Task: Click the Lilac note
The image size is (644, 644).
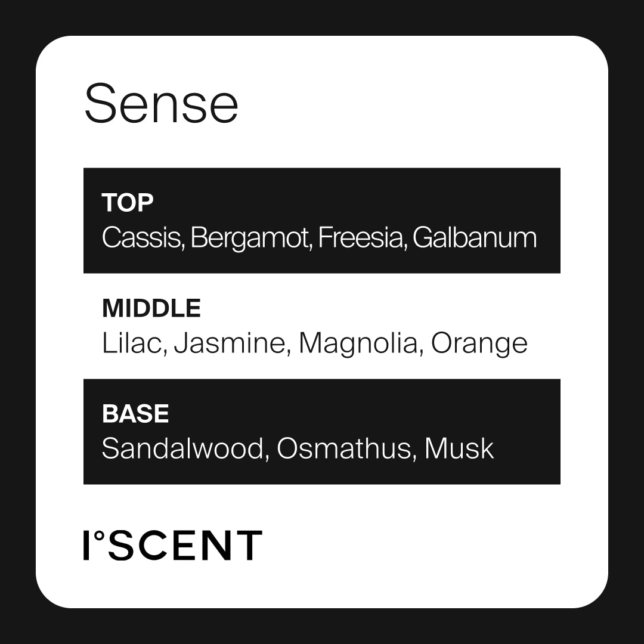Action: [132, 343]
